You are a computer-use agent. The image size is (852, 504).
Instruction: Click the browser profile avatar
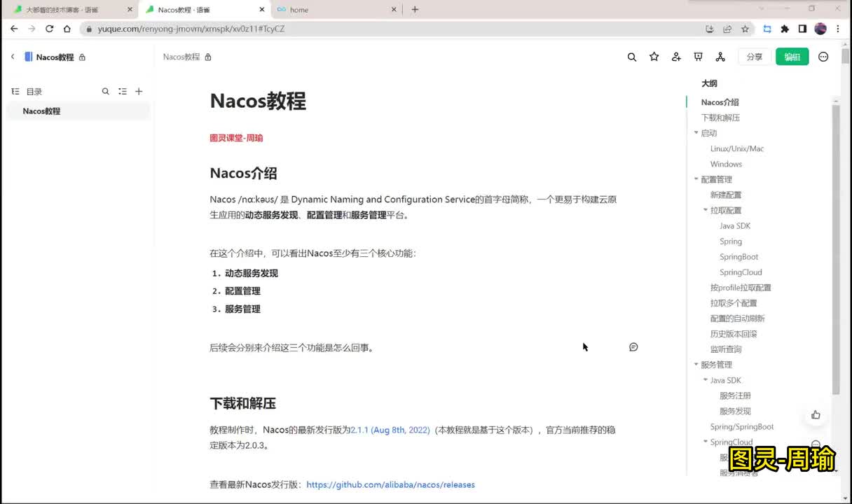click(820, 29)
